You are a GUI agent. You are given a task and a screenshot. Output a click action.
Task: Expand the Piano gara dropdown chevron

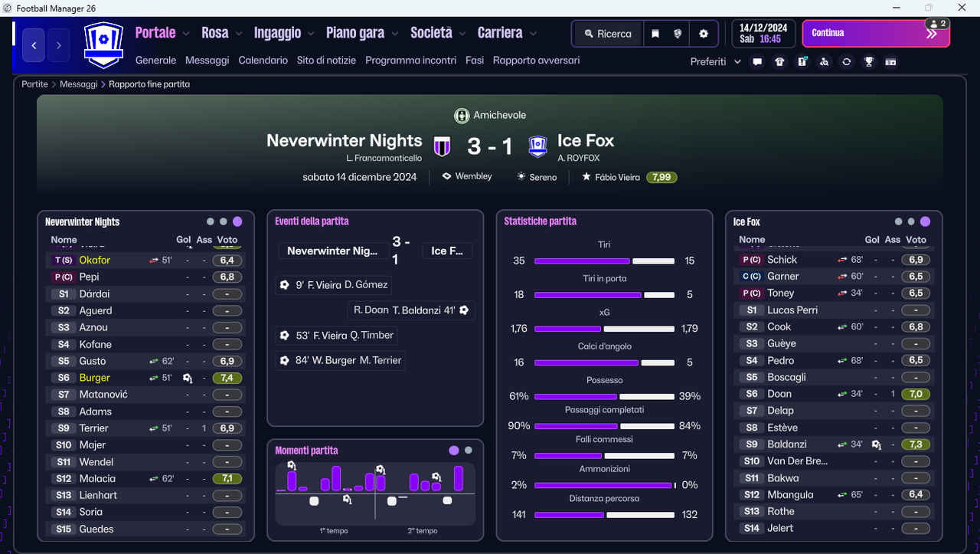pyautogui.click(x=394, y=34)
